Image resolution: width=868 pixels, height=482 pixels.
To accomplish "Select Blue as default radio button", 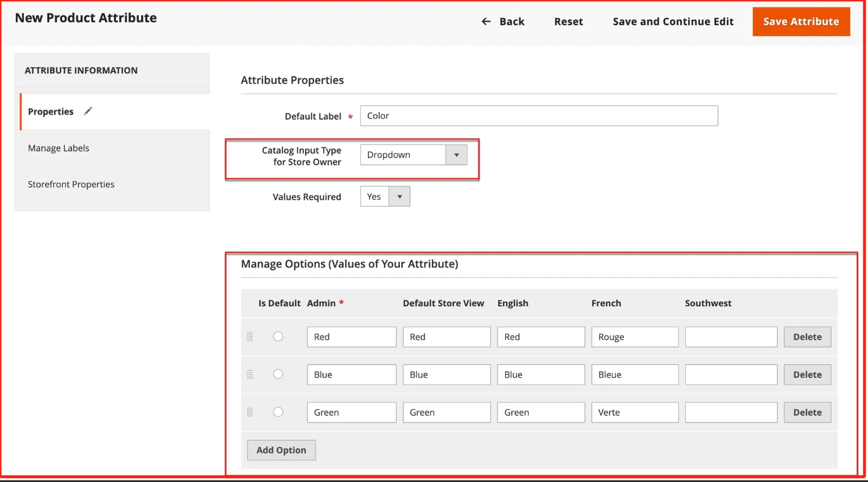I will tap(278, 374).
